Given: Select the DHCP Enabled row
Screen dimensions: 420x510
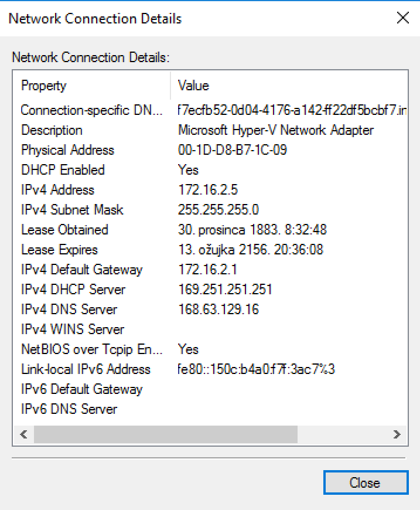Looking at the screenshot, I should click(x=210, y=170).
